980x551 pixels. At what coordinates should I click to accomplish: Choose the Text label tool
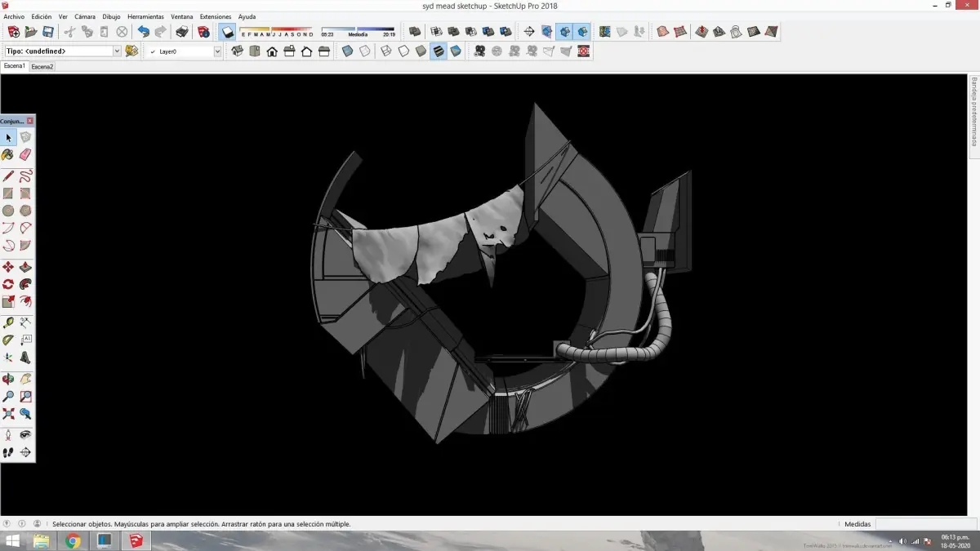pyautogui.click(x=25, y=340)
